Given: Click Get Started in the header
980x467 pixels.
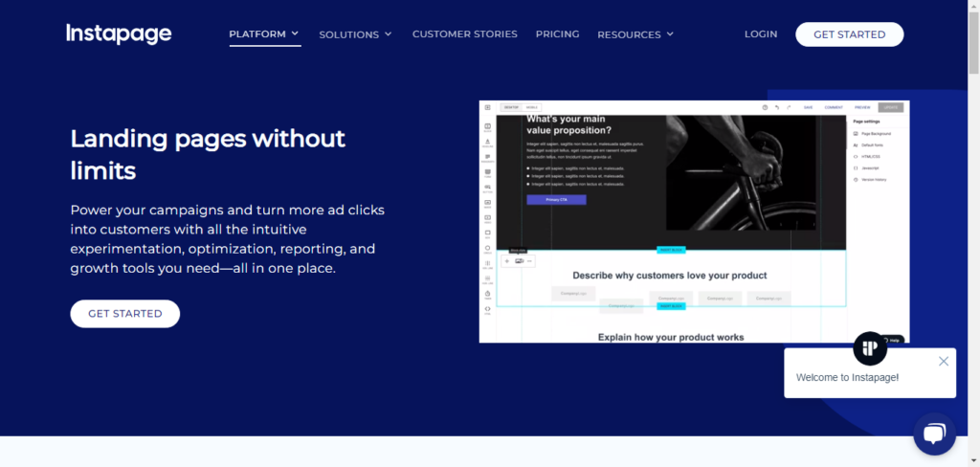Looking at the screenshot, I should point(850,34).
